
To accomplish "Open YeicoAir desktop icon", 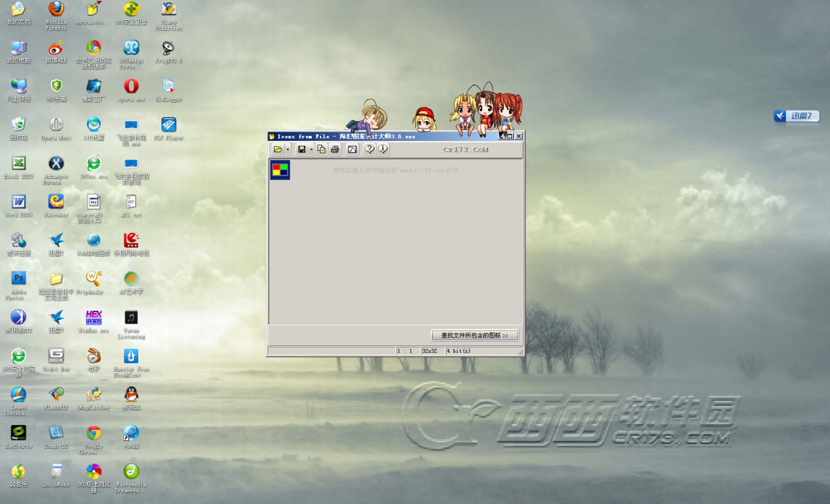I will [x=56, y=206].
